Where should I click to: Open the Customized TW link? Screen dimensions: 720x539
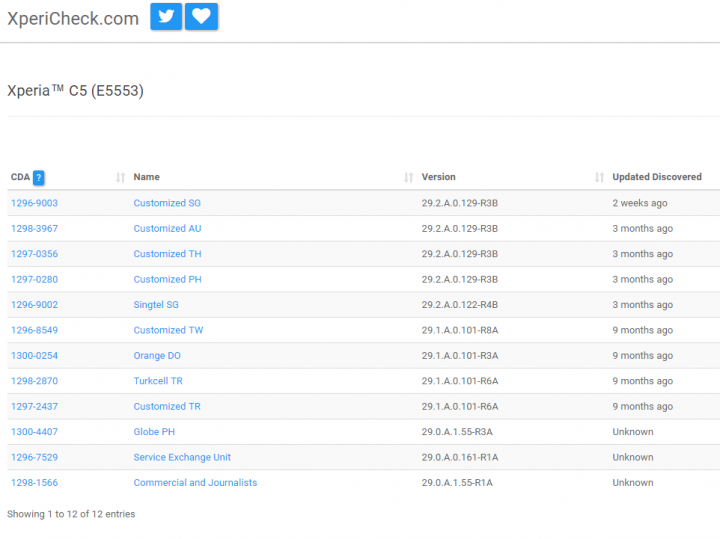[168, 330]
